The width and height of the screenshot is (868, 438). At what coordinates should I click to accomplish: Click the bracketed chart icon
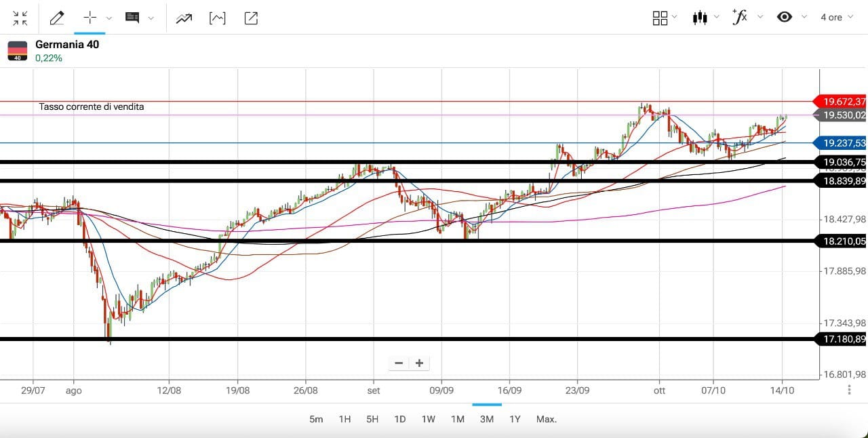pos(217,18)
